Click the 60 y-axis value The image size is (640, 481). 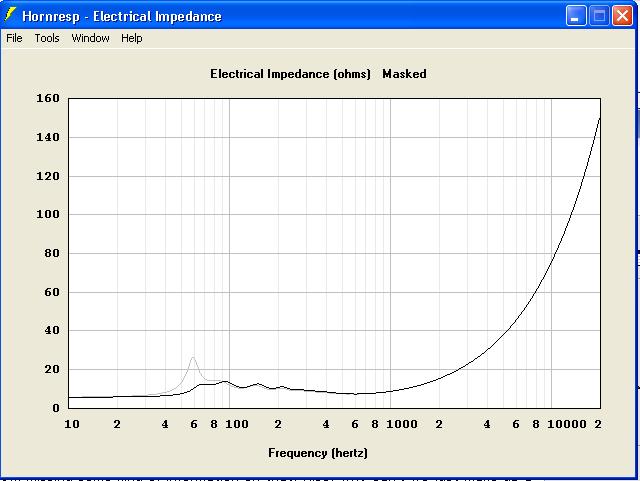52,292
